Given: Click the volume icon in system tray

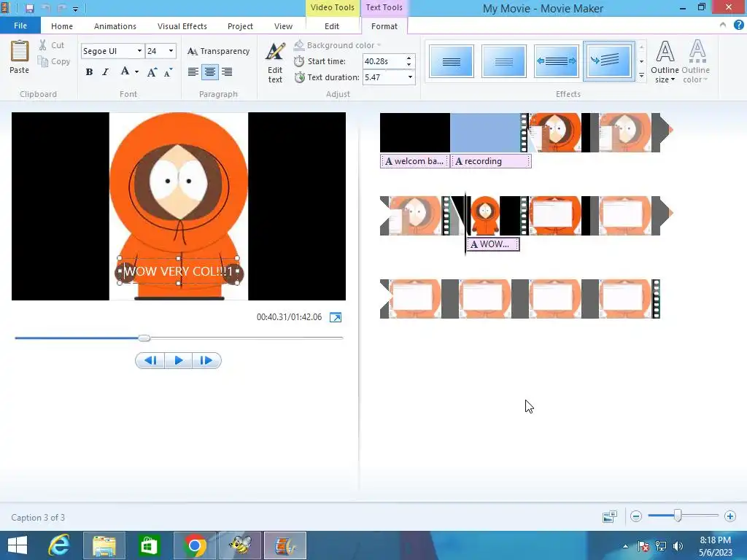Looking at the screenshot, I should click(678, 546).
